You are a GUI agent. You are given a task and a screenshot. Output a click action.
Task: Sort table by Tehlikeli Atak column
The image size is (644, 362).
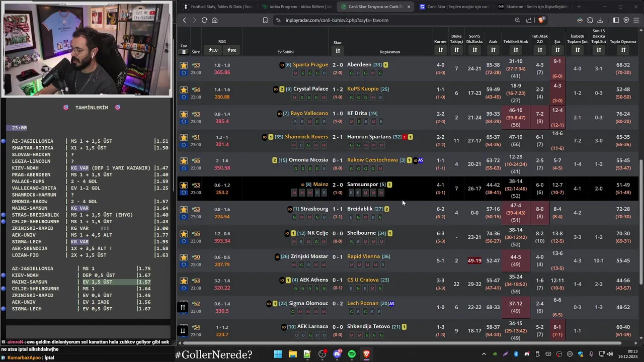[x=516, y=50]
